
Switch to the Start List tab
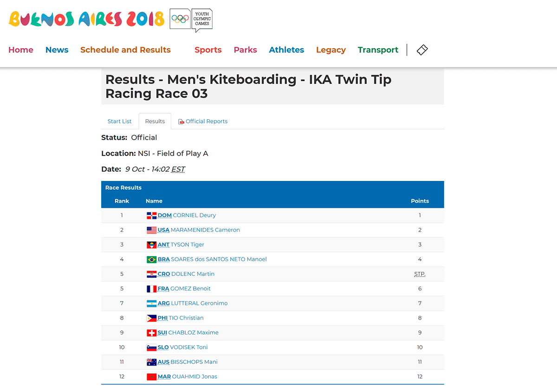coord(120,122)
